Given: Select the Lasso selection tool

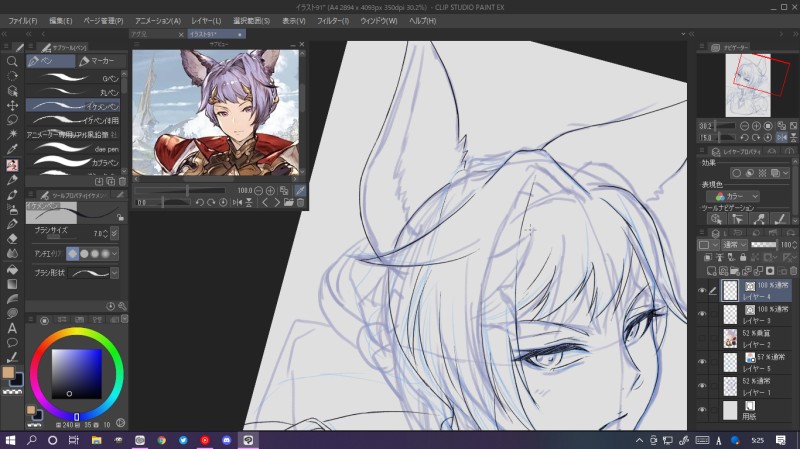Looking at the screenshot, I should click(x=12, y=120).
